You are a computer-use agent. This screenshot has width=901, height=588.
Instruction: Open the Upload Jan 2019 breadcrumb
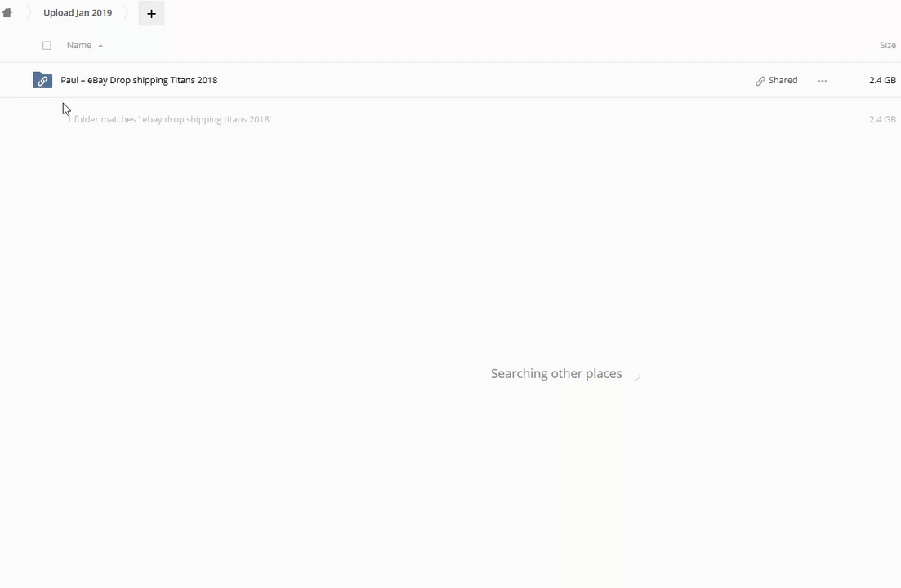78,13
